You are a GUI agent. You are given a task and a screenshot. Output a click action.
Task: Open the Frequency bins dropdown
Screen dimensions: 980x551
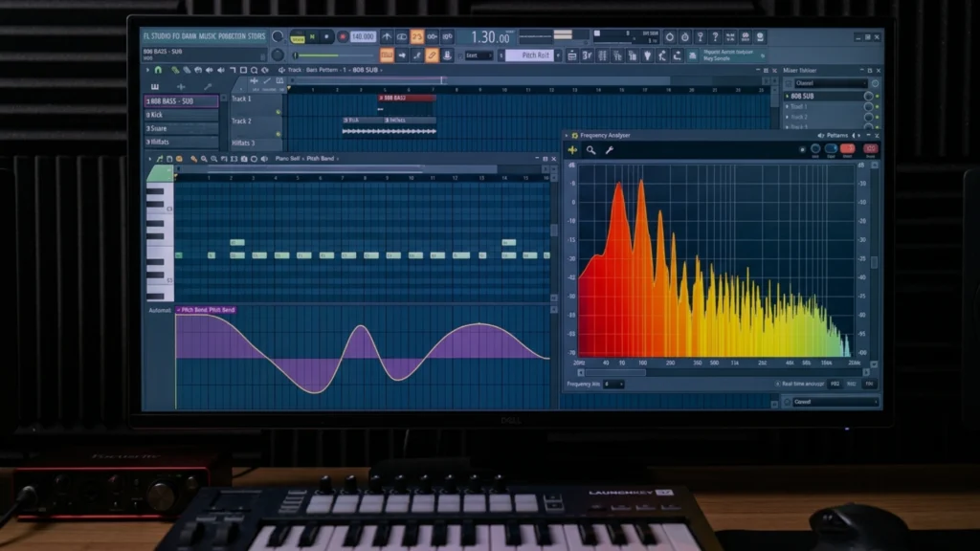pos(613,385)
